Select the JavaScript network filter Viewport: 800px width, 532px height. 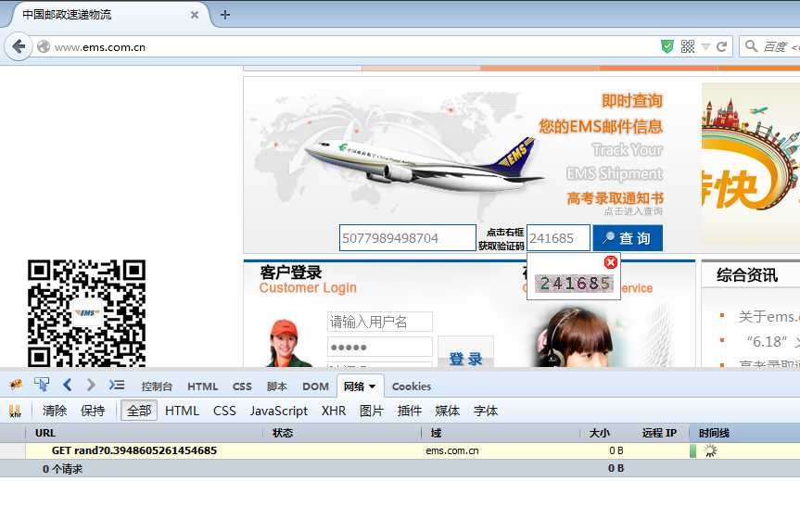click(x=279, y=411)
